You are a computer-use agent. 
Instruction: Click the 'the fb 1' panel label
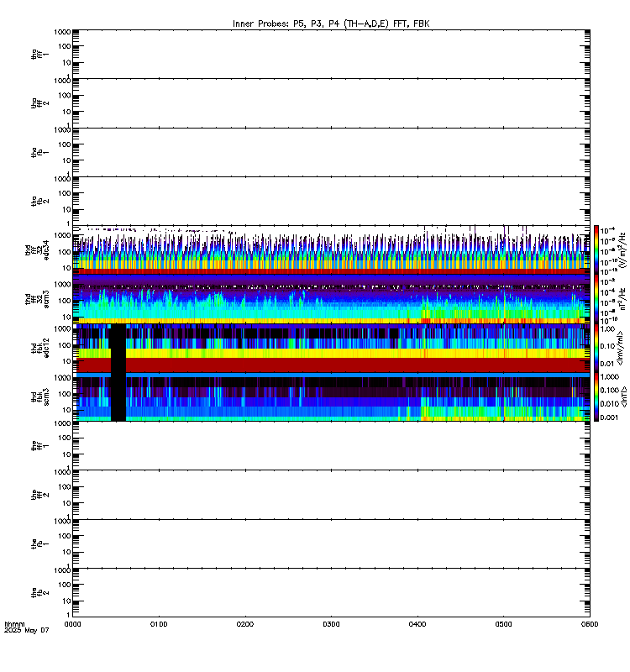39,544
